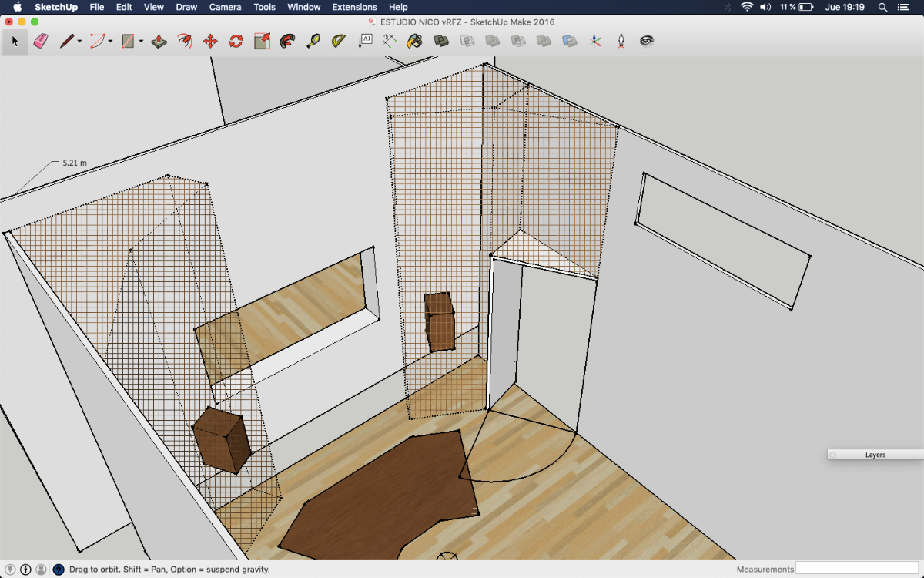Toggle the Look Around eye tool

tap(647, 41)
